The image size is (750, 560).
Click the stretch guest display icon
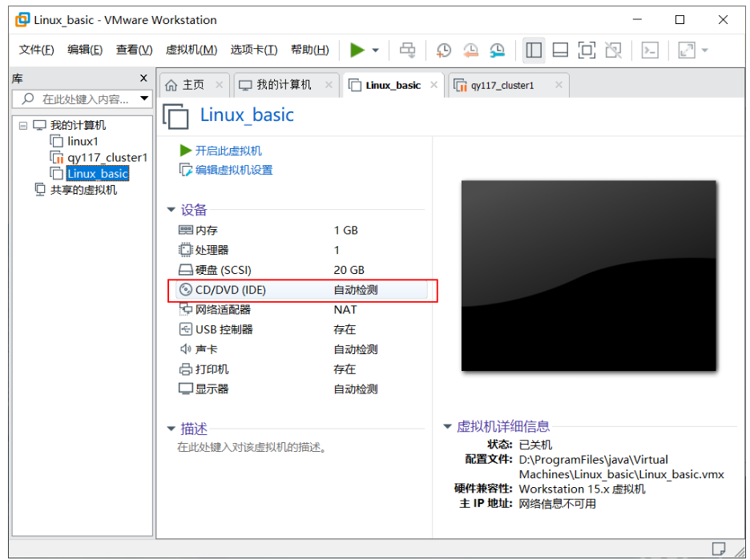pos(687,50)
